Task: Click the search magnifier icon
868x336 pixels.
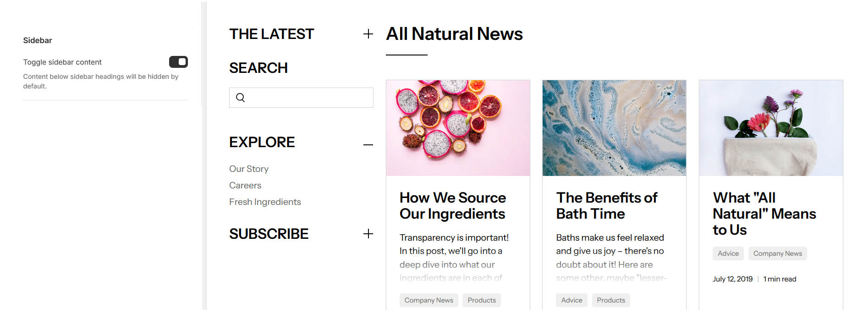Action: click(x=240, y=98)
